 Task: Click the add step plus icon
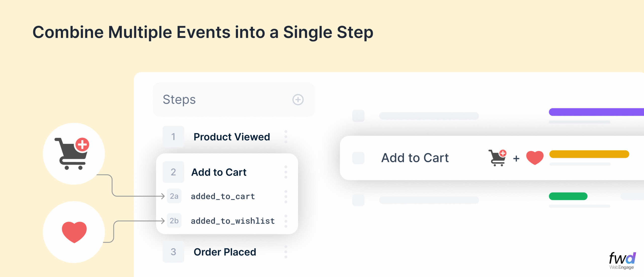click(298, 100)
